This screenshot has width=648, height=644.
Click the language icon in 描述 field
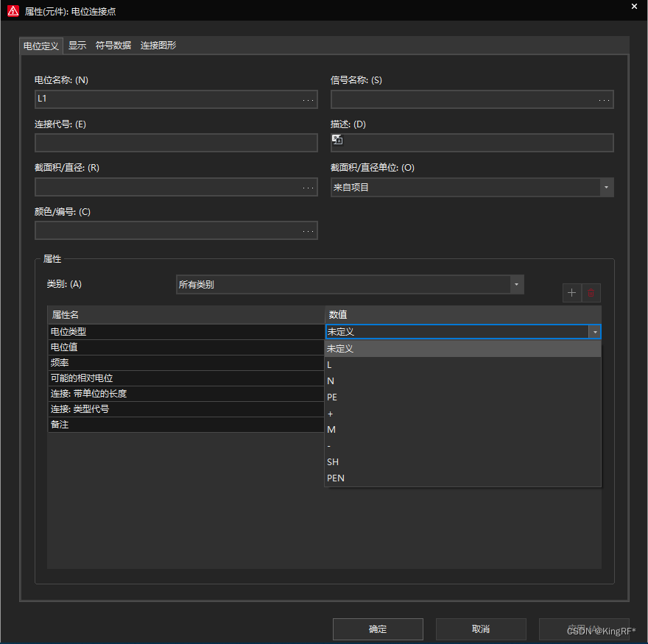pyautogui.click(x=337, y=140)
